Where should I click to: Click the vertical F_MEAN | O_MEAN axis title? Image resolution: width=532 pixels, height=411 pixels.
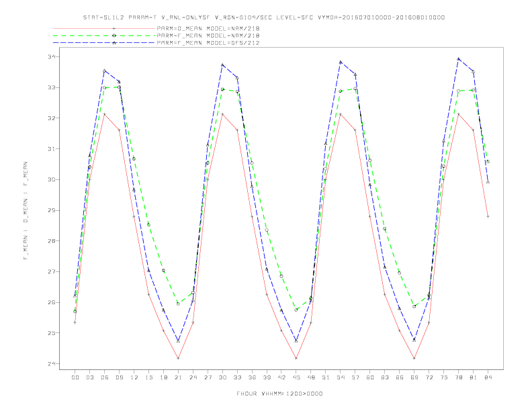coord(26,211)
